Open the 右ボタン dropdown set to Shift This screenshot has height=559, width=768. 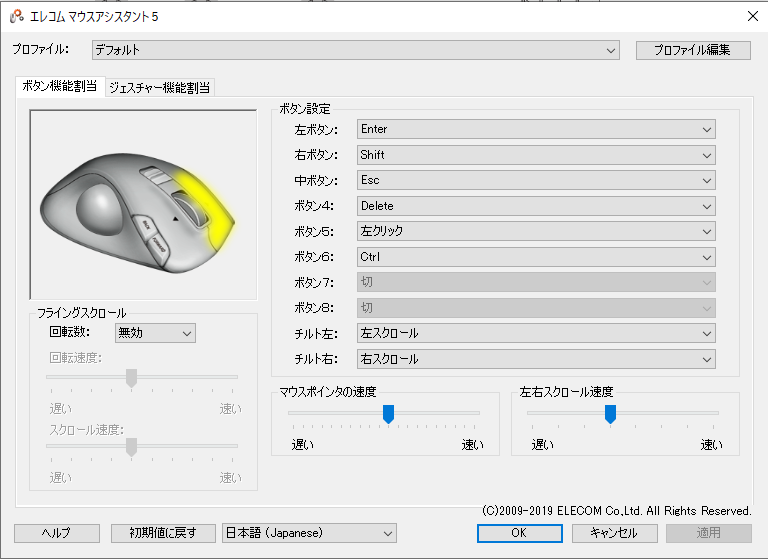[536, 155]
